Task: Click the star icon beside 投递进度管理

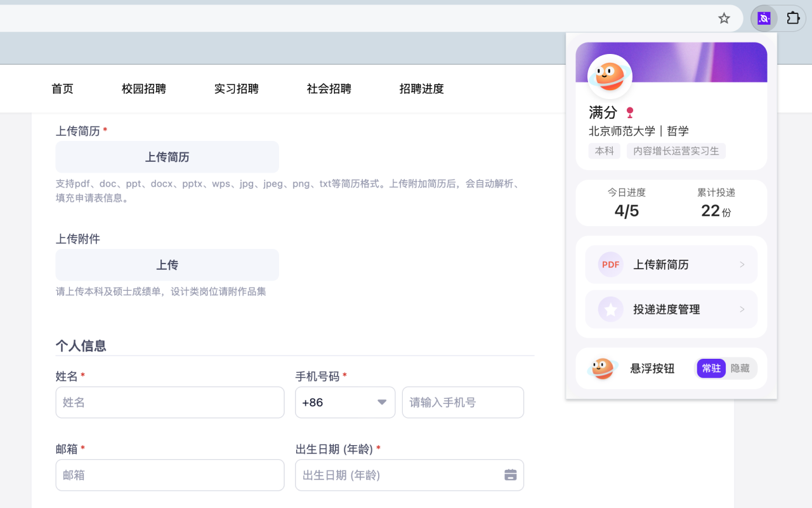Action: [x=610, y=309]
